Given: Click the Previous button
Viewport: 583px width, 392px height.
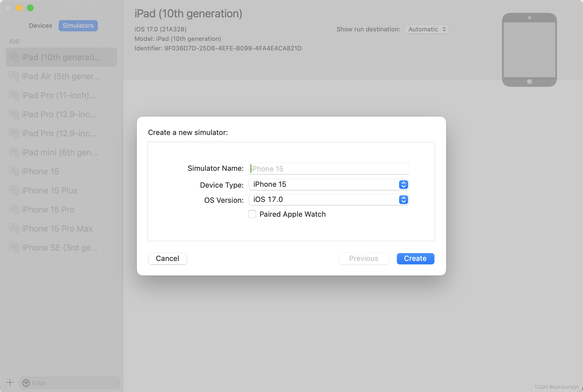Looking at the screenshot, I should click(x=364, y=258).
